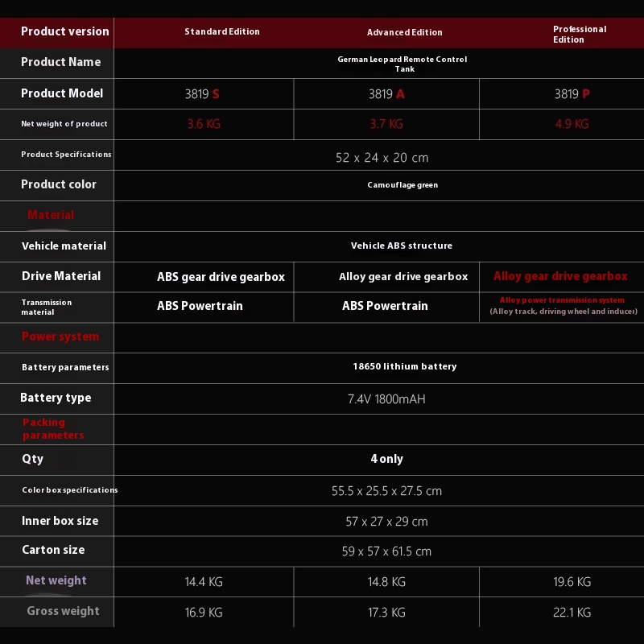644x644 pixels.
Task: Select the Vehicle ABS structure cell
Action: (401, 246)
